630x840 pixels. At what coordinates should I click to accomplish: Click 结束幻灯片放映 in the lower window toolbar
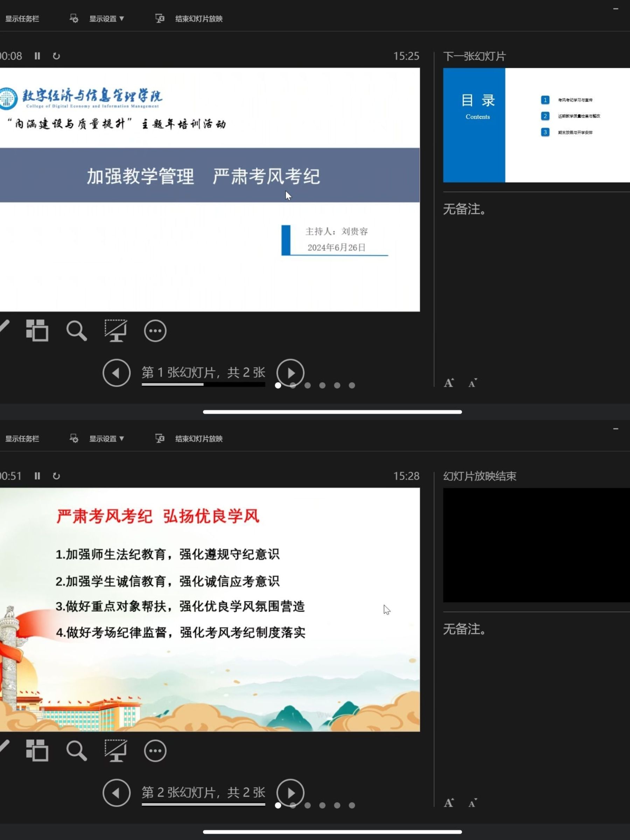point(198,439)
